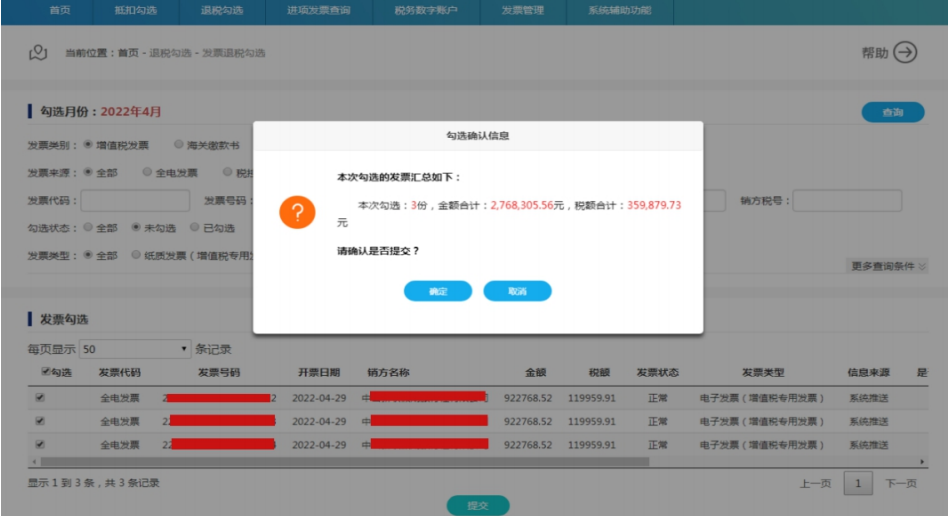Image resolution: width=951 pixels, height=516 pixels.
Task: Select 全部 for 发票来源 radio
Action: pos(88,172)
